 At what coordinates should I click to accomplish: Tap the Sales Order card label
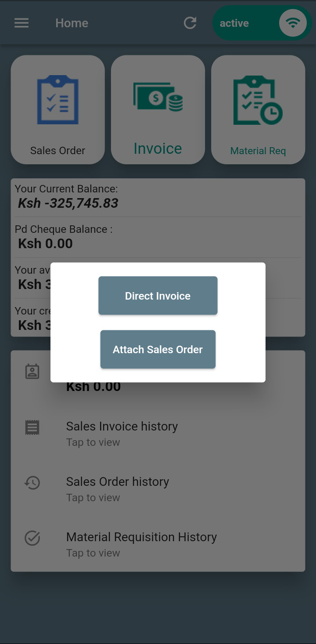pyautogui.click(x=58, y=151)
